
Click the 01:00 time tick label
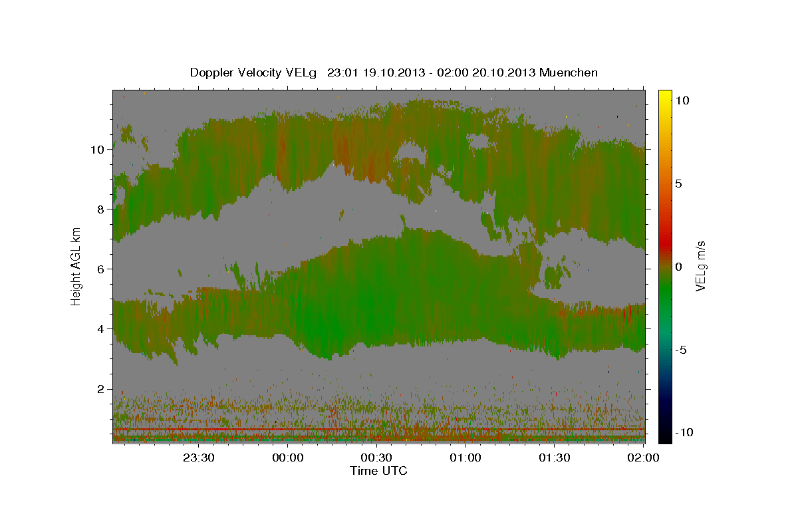pos(465,458)
